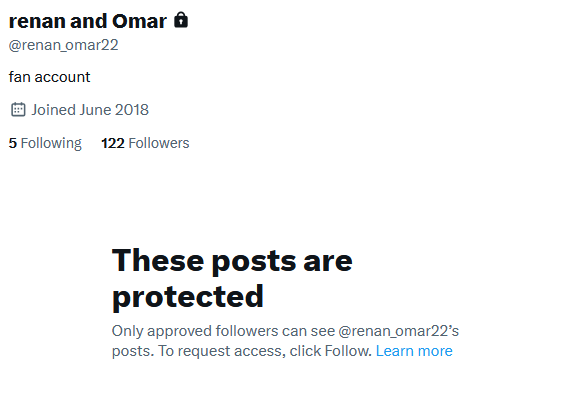Click the fan account bio text

50,77
